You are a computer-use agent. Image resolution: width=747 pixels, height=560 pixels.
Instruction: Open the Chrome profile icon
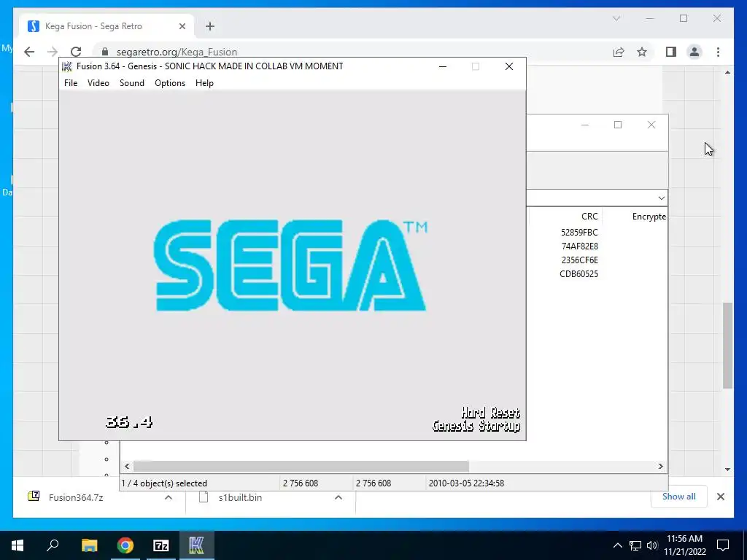[694, 52]
